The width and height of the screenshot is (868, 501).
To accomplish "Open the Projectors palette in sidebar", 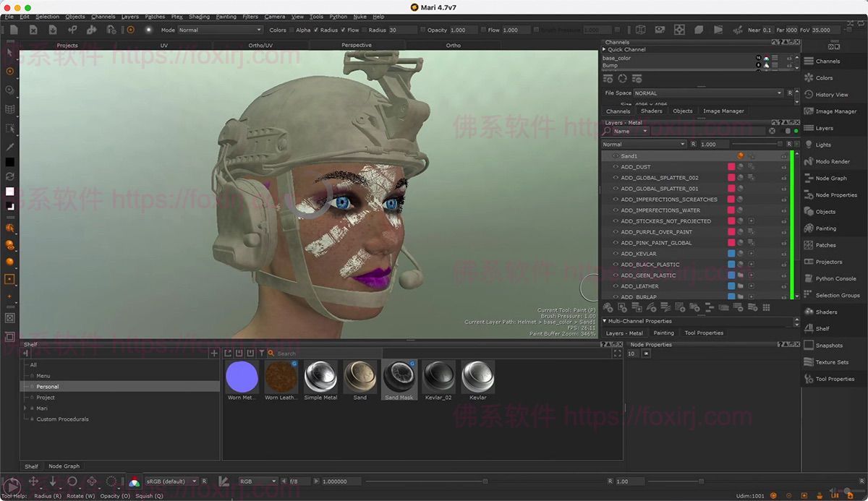I will (x=828, y=262).
